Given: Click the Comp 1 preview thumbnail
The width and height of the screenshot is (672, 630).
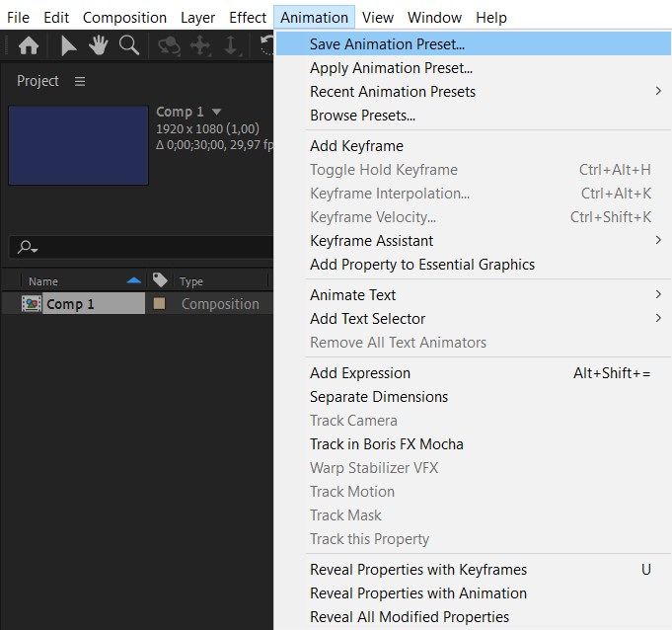Looking at the screenshot, I should tap(79, 145).
